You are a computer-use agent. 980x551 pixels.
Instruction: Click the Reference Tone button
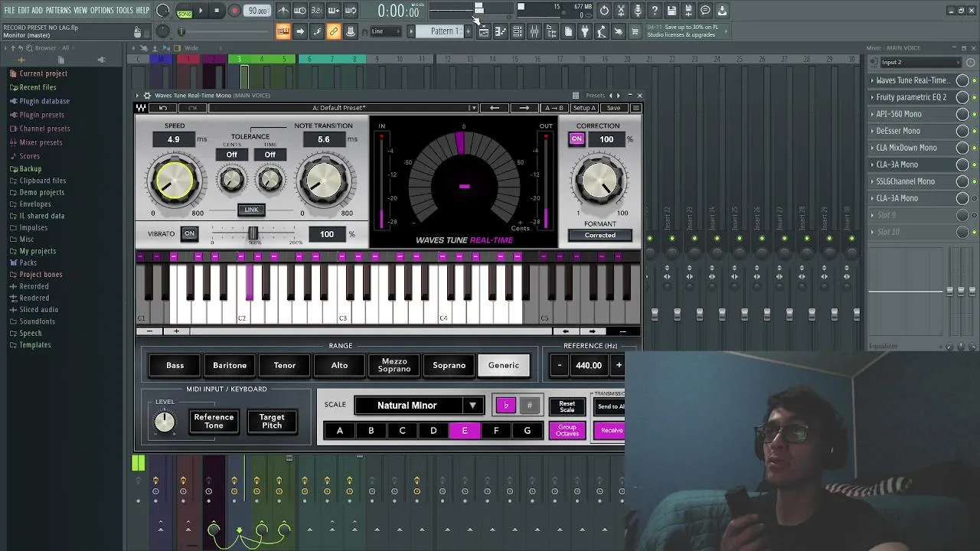pos(214,422)
